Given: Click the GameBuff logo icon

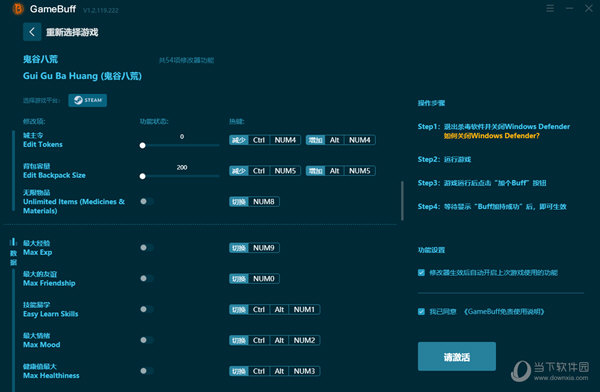Looking at the screenshot, I should (18, 8).
